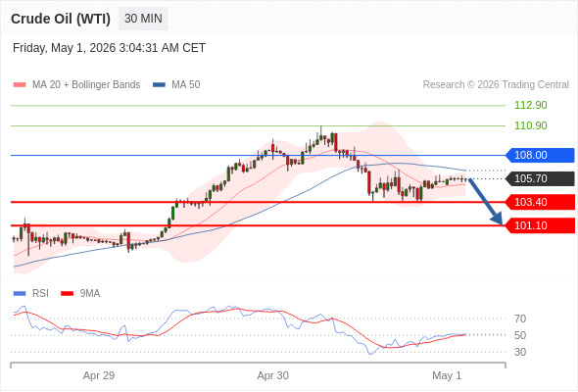This screenshot has width=578, height=392.
Task: Click the 112.90 green resistance label
Action: 530,105
